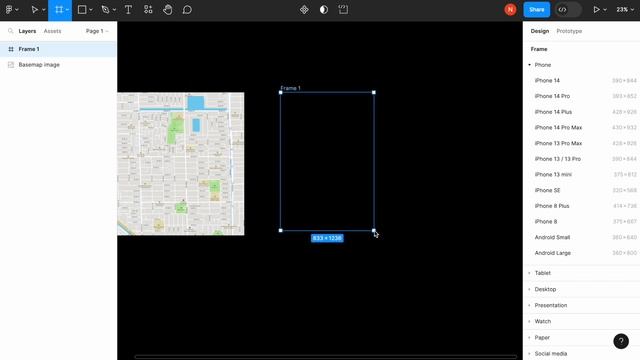Choose the Android Small preset

tap(583, 237)
